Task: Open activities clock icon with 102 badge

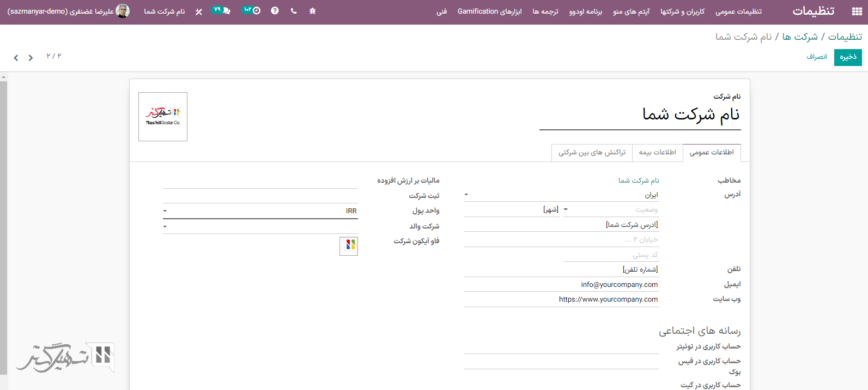Action: (251, 10)
